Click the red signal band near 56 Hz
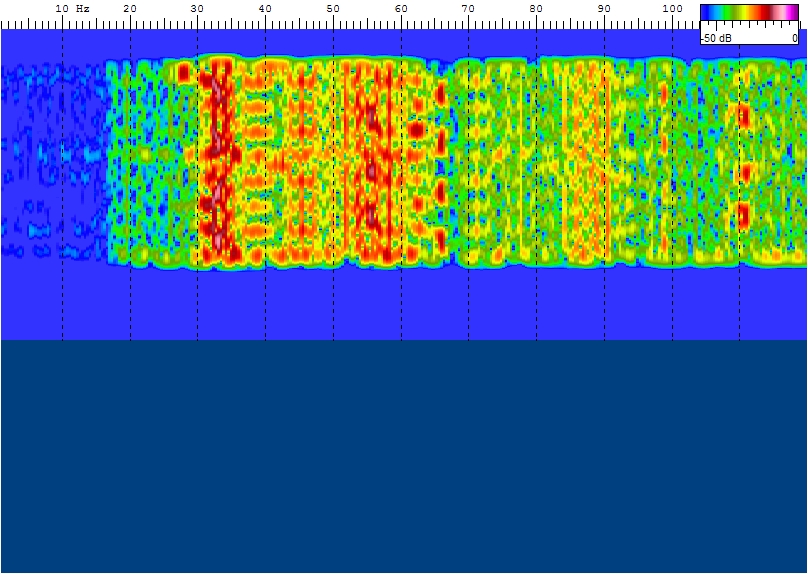The image size is (808, 574). [x=372, y=161]
